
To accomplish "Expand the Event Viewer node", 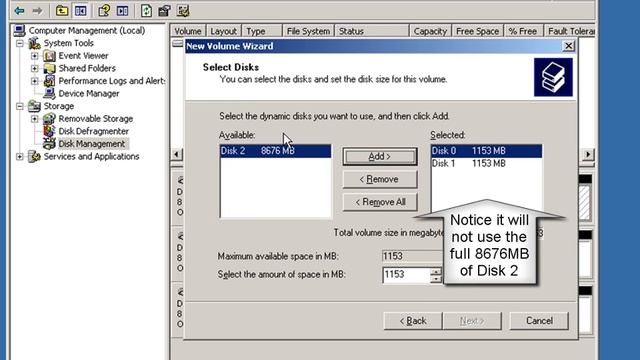I will click(35, 56).
